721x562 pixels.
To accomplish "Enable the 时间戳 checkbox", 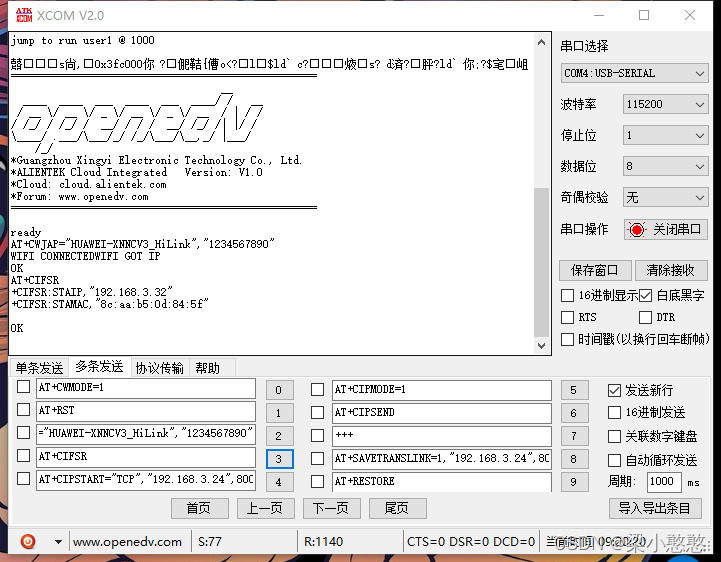I will (567, 339).
